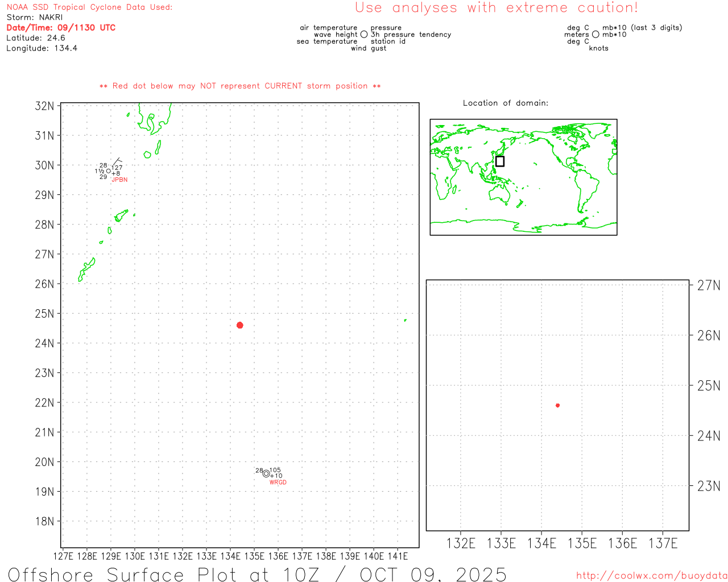Click the WRGD station circle marker
The image size is (728, 582).
click(266, 473)
